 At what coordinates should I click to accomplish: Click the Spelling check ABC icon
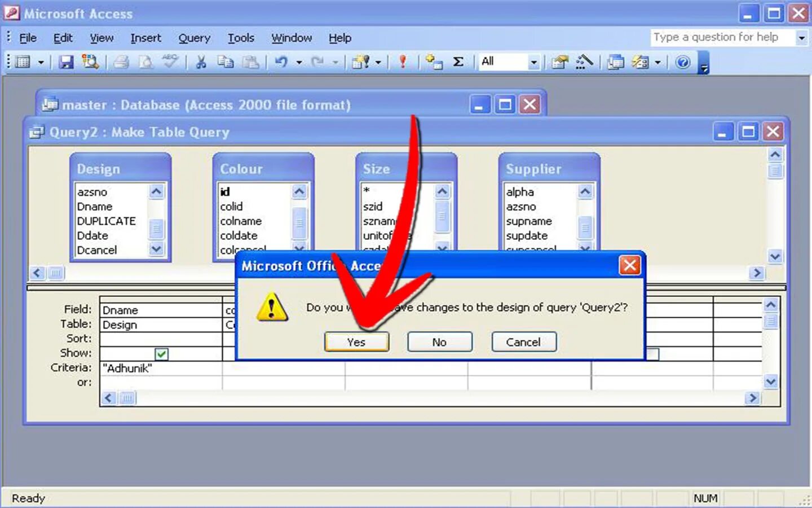coord(170,62)
